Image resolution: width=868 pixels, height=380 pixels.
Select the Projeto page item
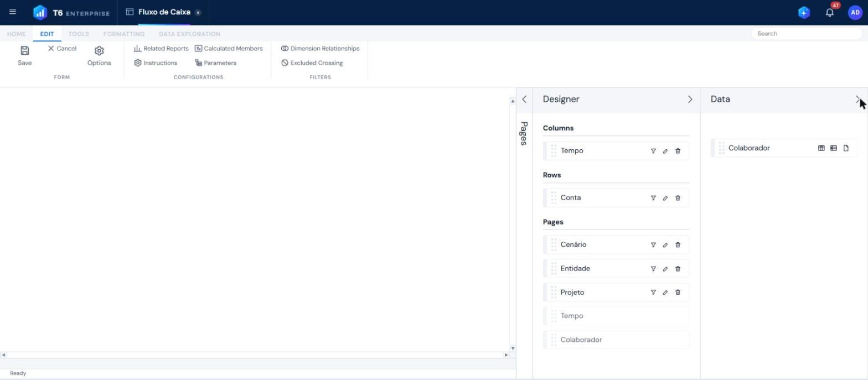[616, 292]
